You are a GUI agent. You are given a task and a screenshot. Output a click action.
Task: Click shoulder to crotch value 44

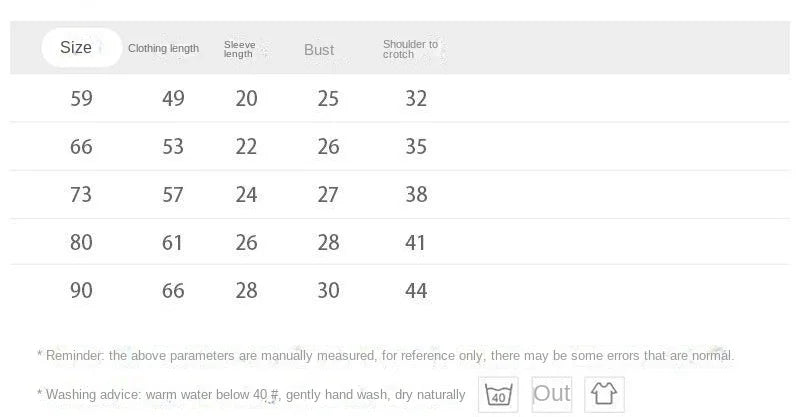tap(416, 290)
